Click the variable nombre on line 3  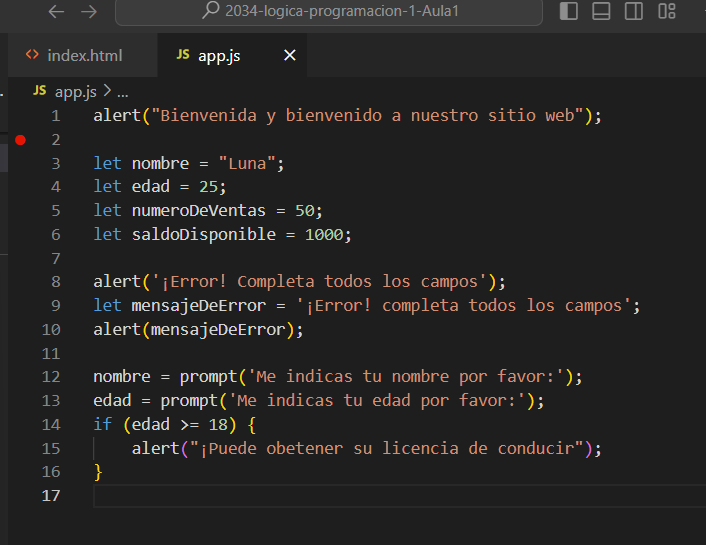(160, 163)
